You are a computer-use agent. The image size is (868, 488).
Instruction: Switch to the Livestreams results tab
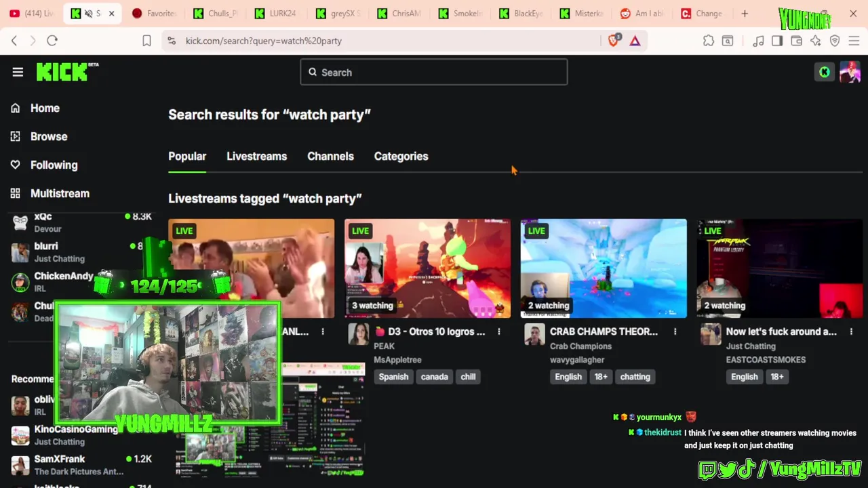point(256,156)
